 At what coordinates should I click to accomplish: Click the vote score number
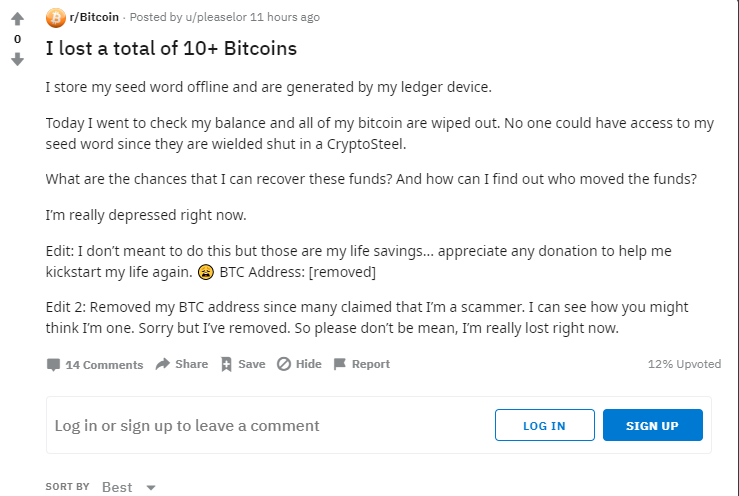17,39
